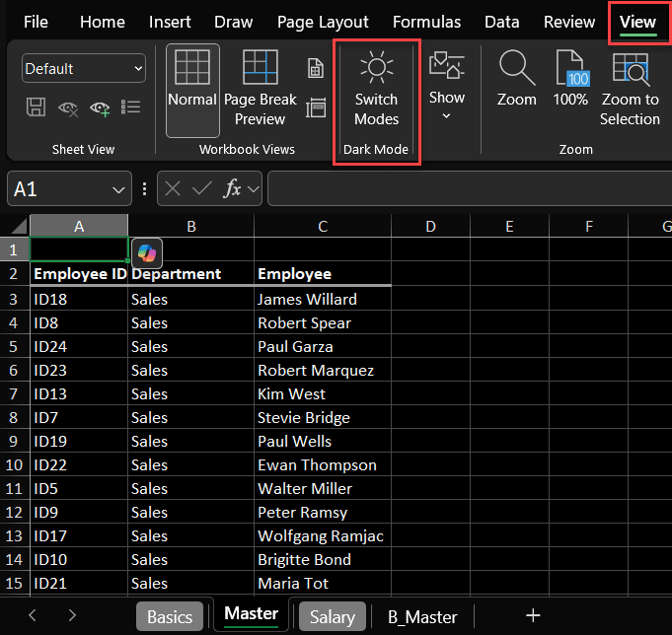Select row 10 header

click(14, 464)
